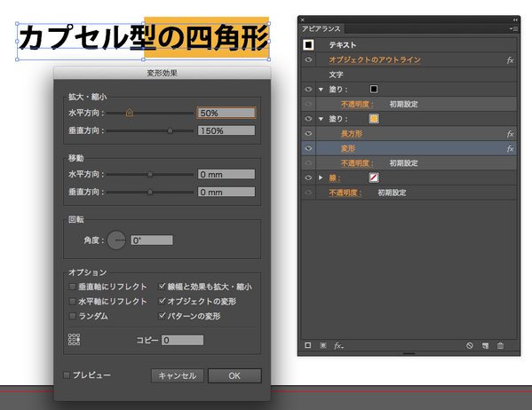Enable 水平軸にリフレクト checkbox
Image resolution: width=532 pixels, height=410 pixels.
[x=72, y=302]
